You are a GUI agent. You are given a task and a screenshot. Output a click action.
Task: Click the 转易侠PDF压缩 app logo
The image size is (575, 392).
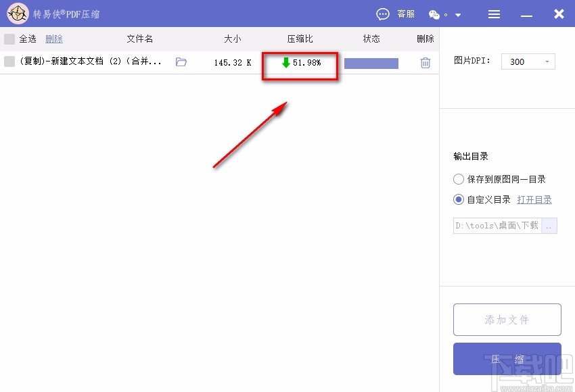(18, 14)
